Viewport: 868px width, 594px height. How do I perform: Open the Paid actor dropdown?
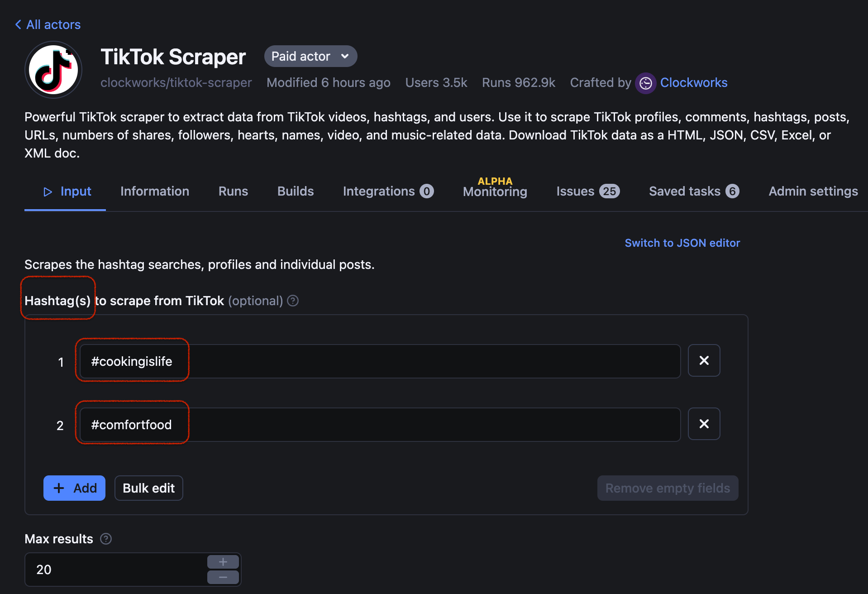point(310,56)
